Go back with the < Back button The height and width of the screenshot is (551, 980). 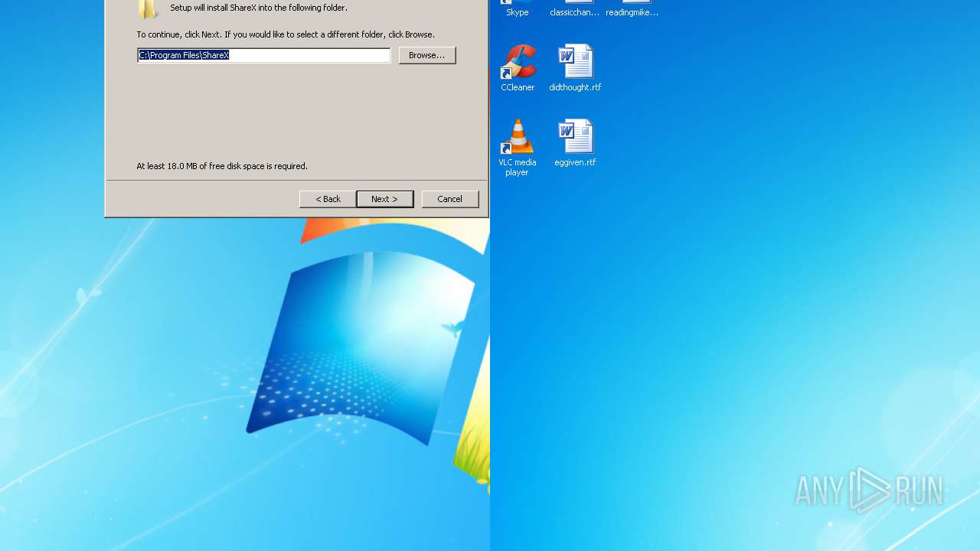tap(328, 199)
